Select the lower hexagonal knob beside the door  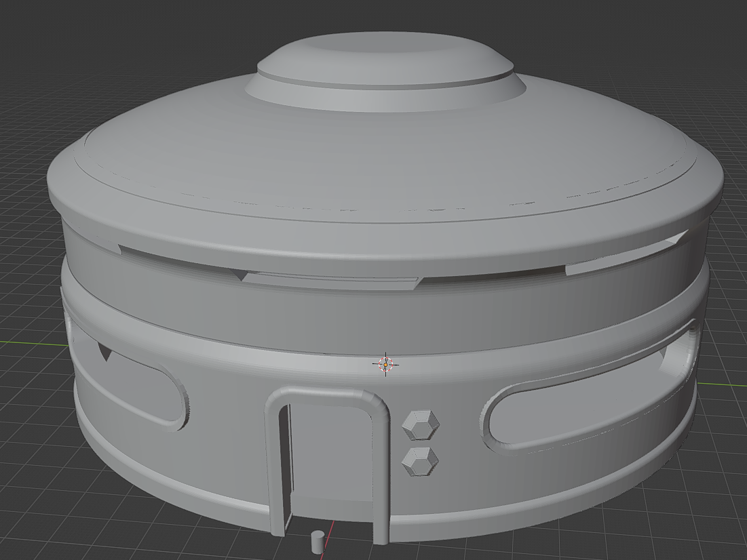pyautogui.click(x=420, y=462)
